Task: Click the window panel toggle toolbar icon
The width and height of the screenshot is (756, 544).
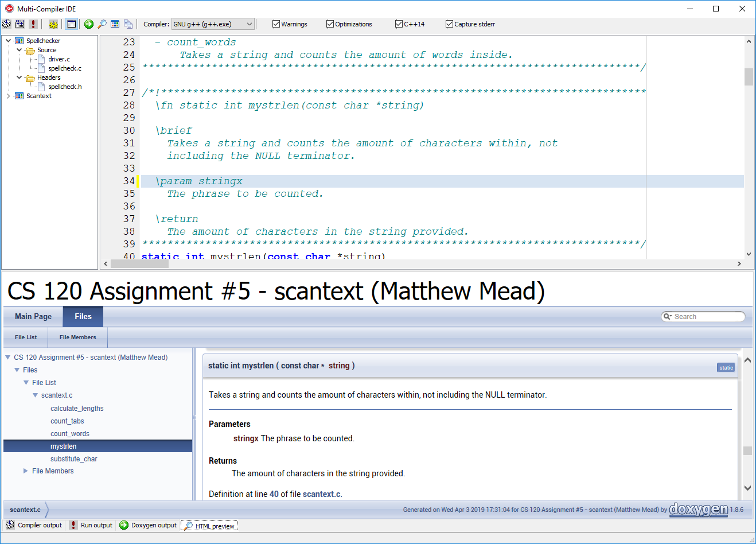Action: point(71,24)
